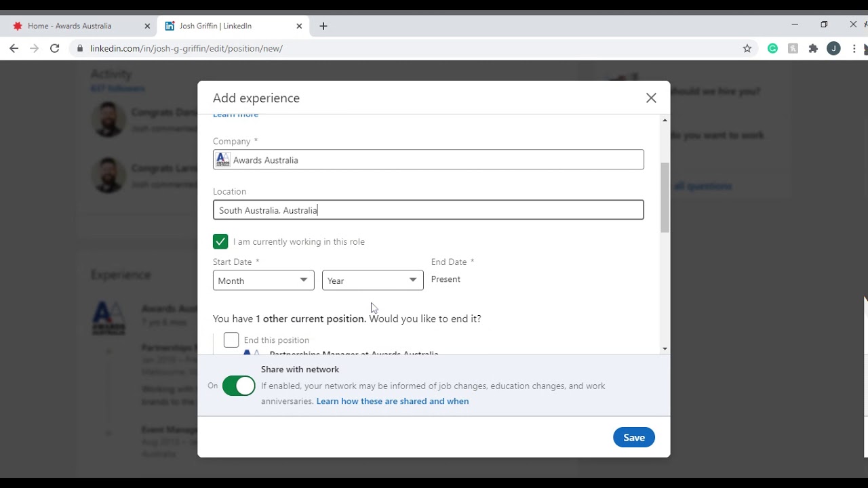
Task: Open the Start Date Year dropdown
Action: tap(373, 281)
